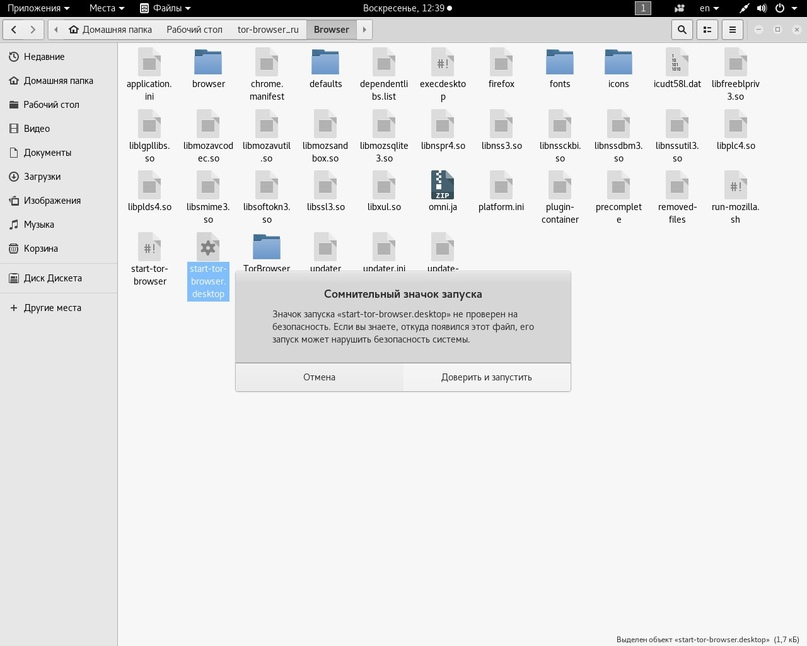The image size is (807, 646).
Task: Open the 'Приложения' top bar menu
Action: pos(38,8)
